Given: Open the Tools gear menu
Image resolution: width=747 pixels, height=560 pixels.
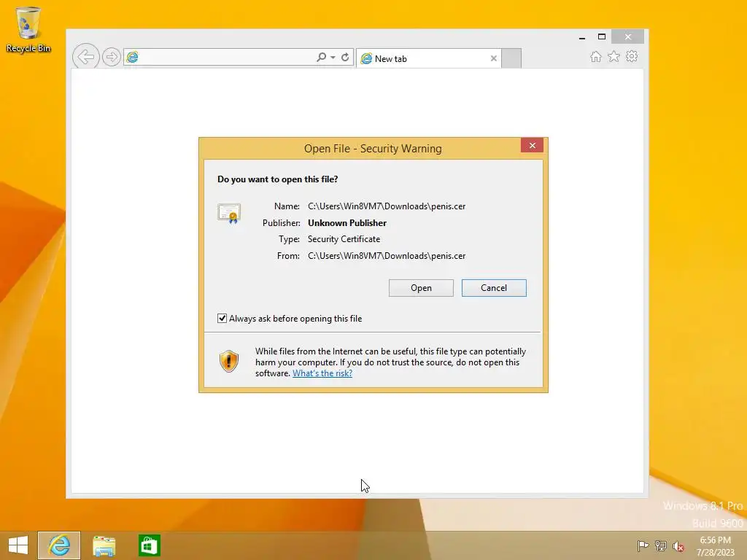Looking at the screenshot, I should [x=632, y=57].
